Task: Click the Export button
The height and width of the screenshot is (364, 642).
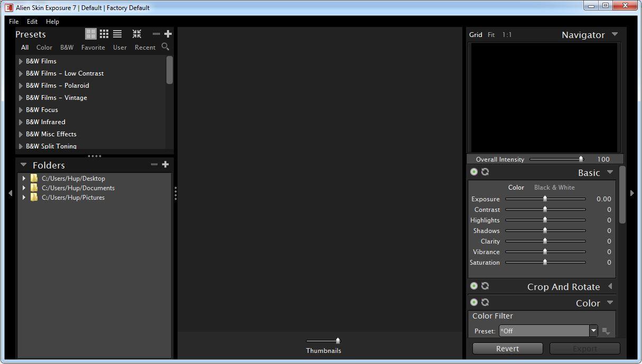Action: [585, 349]
